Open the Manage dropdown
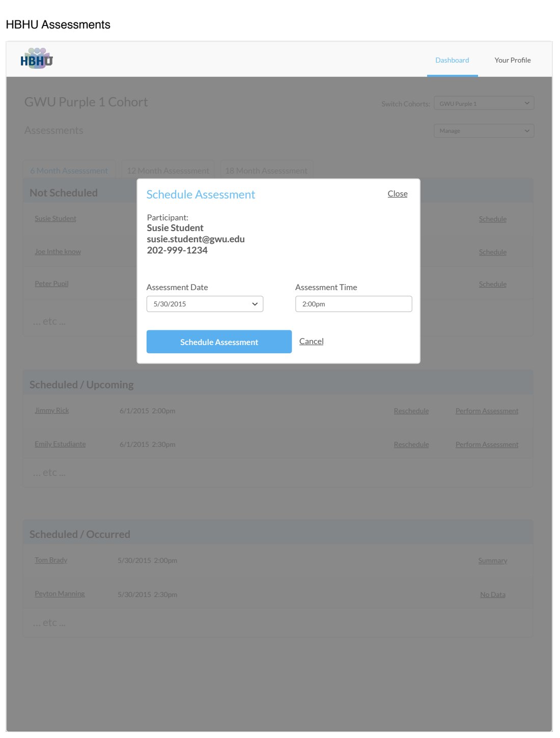This screenshot has height=738, width=560. 484,131
